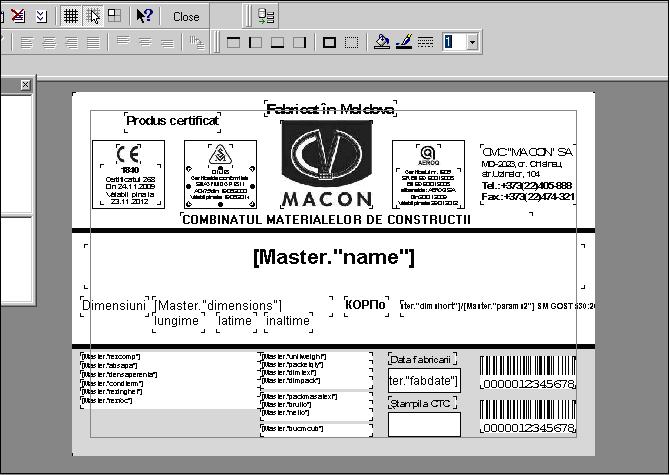Screen dimensions: 670x475
Task: Select the [Master."unitweight"] field
Action: (316, 356)
